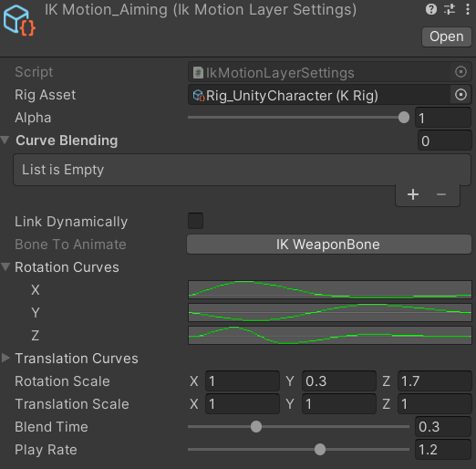This screenshot has height=469, width=476.
Task: Click the Translation Scale Y field
Action: point(339,403)
